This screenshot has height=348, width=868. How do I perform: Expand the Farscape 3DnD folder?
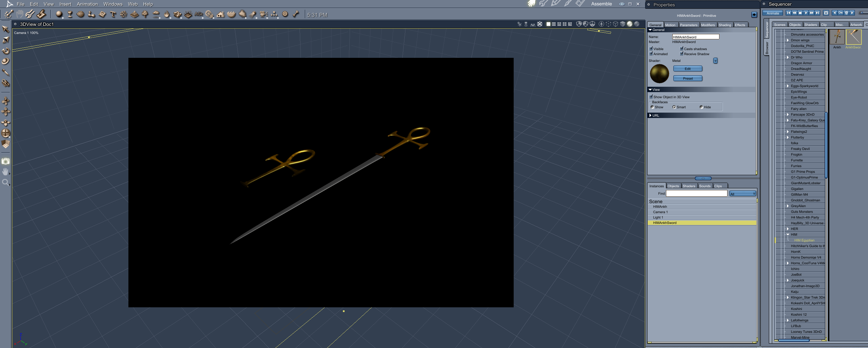[x=788, y=115]
